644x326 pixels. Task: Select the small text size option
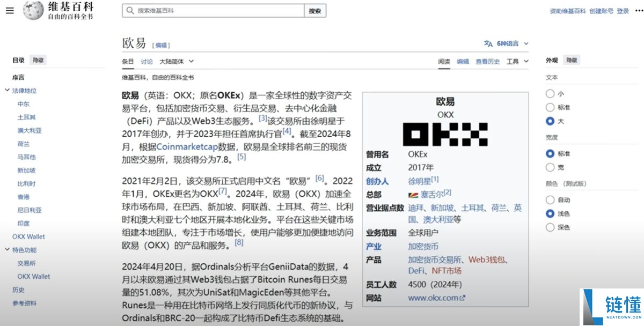click(x=550, y=93)
